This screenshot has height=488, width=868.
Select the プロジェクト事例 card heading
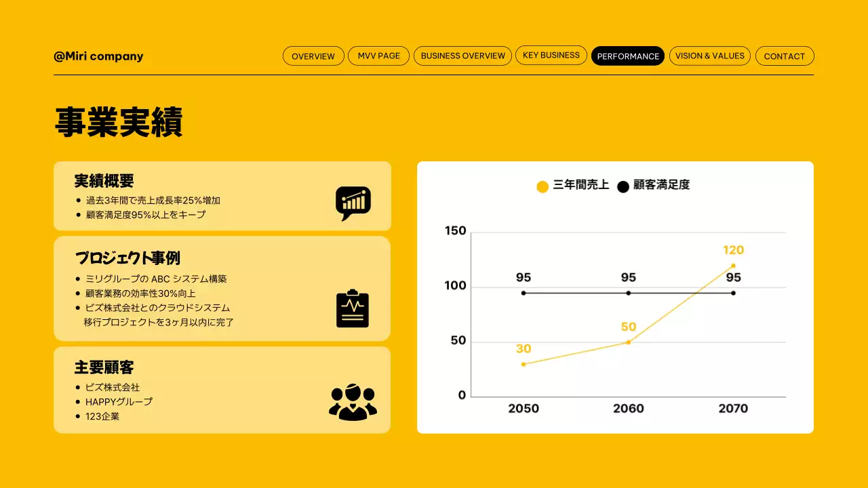pos(127,258)
